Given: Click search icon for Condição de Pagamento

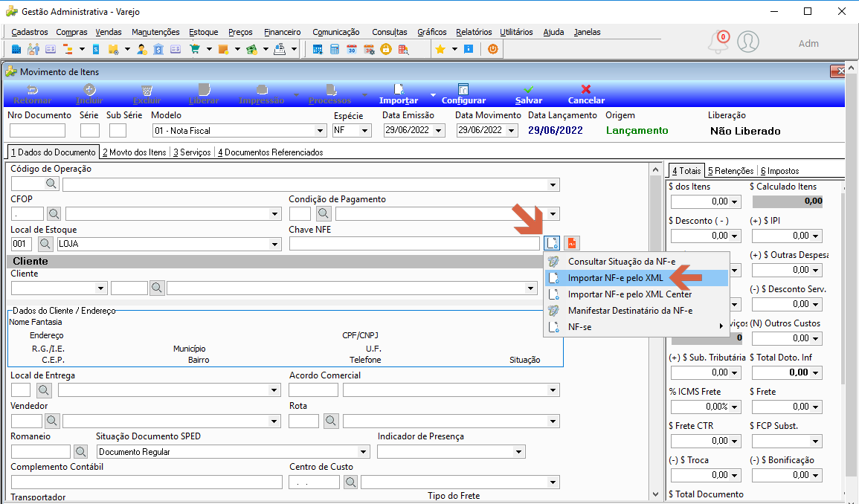Looking at the screenshot, I should click(324, 213).
